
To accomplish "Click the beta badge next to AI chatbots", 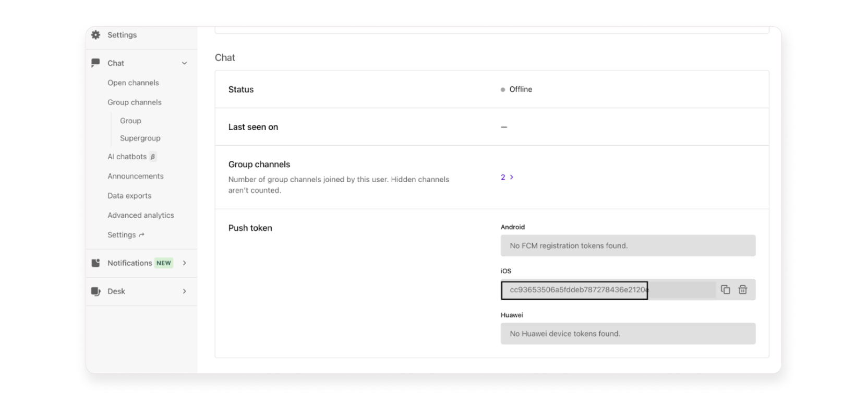I will point(153,157).
